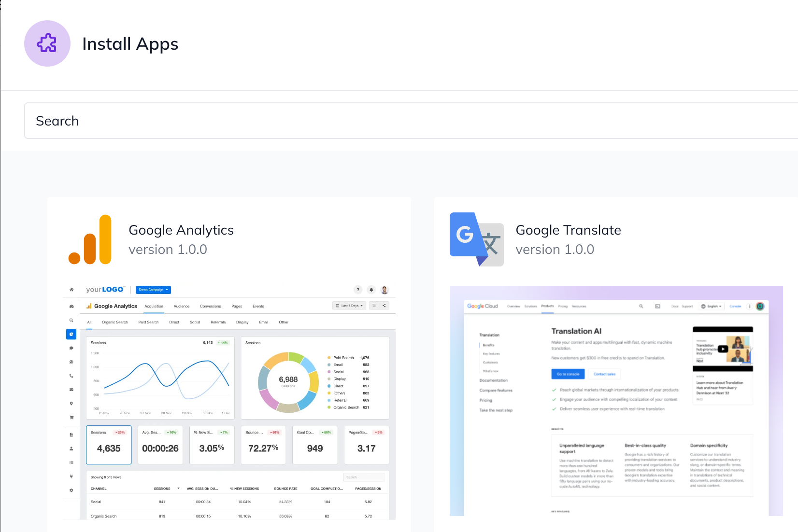Click the notification bell icon
This screenshot has width=798, height=532.
click(371, 290)
